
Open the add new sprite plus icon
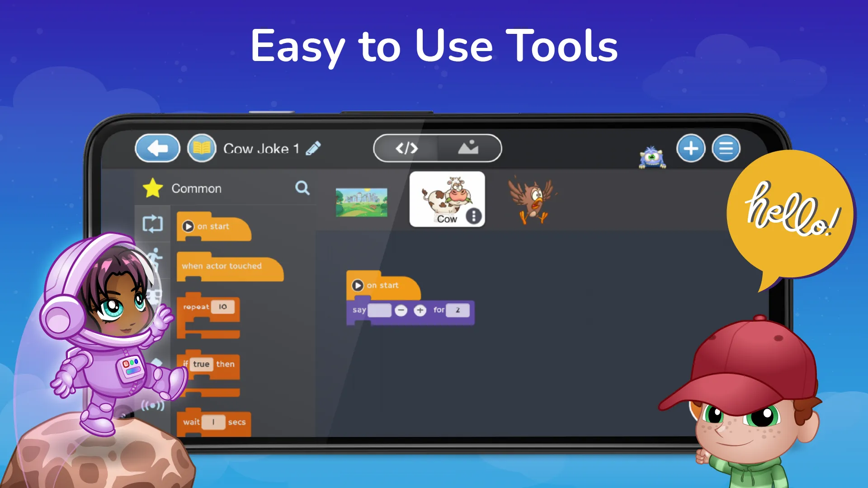tap(690, 148)
